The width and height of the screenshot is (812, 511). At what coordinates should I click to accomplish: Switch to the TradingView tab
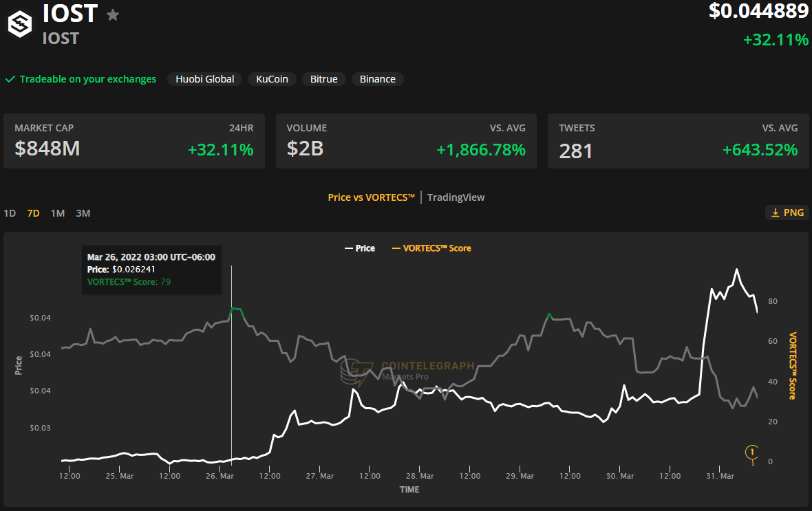pyautogui.click(x=456, y=197)
